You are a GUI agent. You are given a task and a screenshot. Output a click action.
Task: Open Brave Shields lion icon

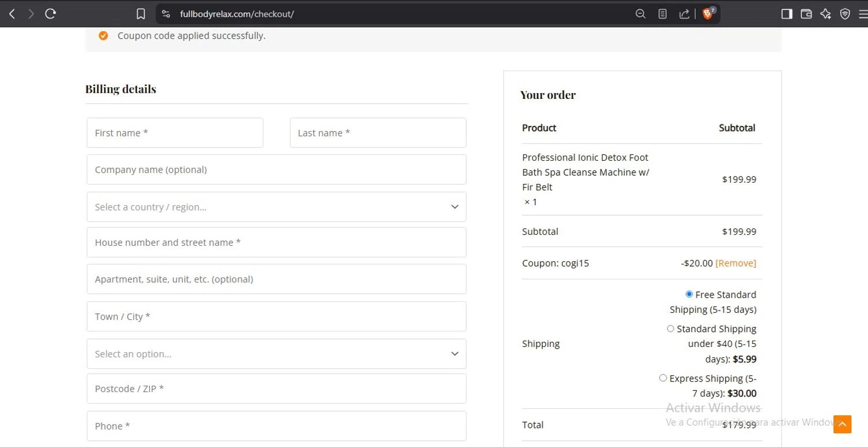coord(708,14)
